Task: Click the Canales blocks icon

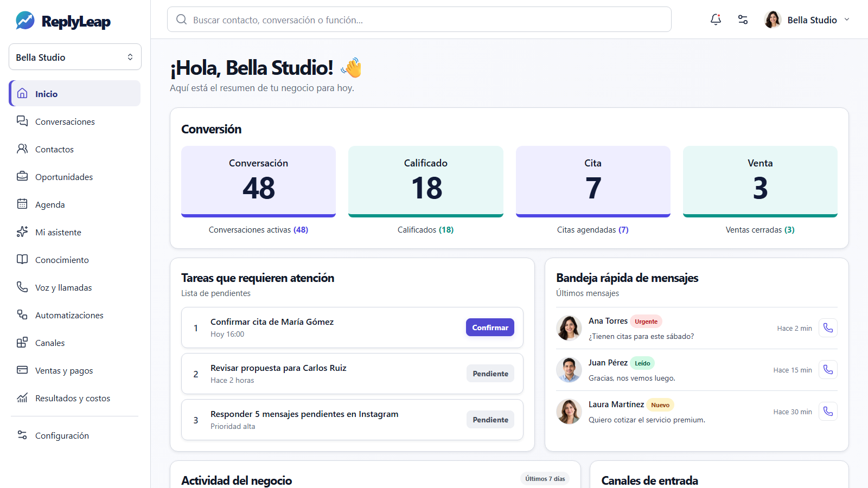Action: pos(22,342)
